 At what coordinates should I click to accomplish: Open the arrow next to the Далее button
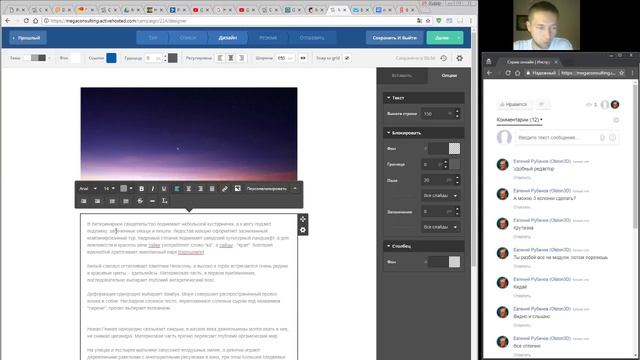click(x=459, y=38)
